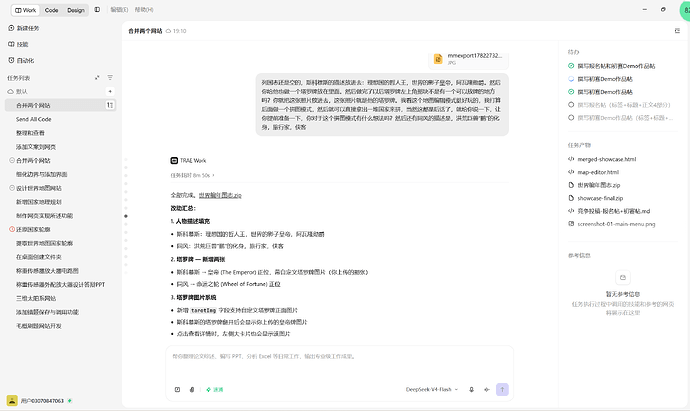Open the 编辑(E) menu
This screenshot has height=411, width=690.
[119, 10]
